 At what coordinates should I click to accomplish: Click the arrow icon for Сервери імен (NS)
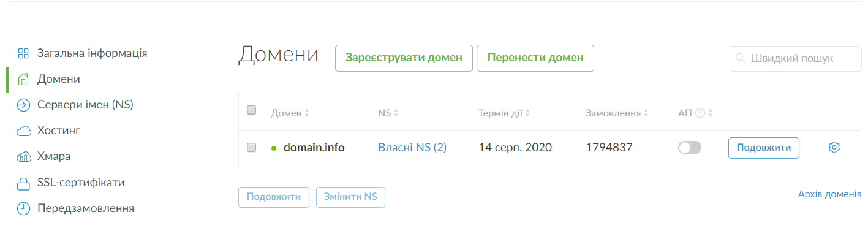tap(23, 105)
